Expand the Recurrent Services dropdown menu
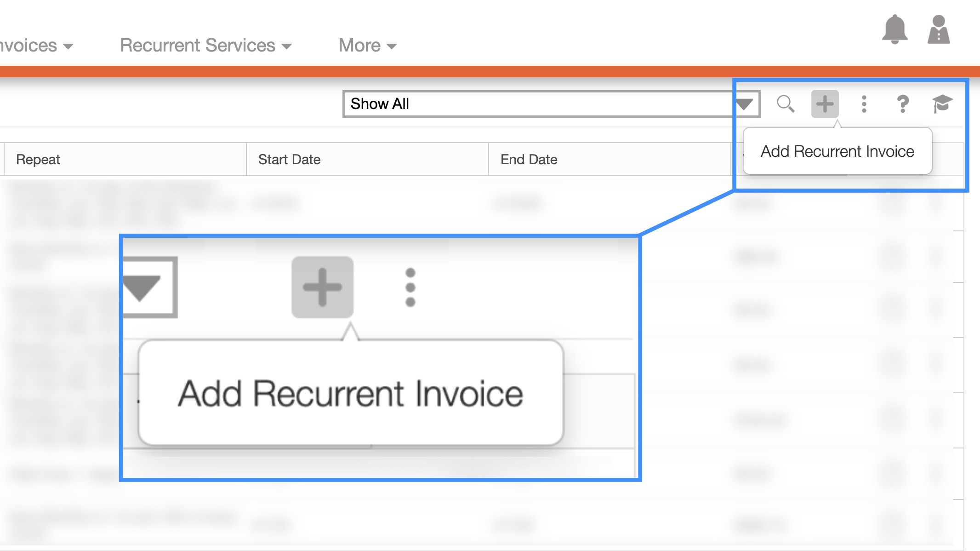This screenshot has height=551, width=980. [x=205, y=46]
